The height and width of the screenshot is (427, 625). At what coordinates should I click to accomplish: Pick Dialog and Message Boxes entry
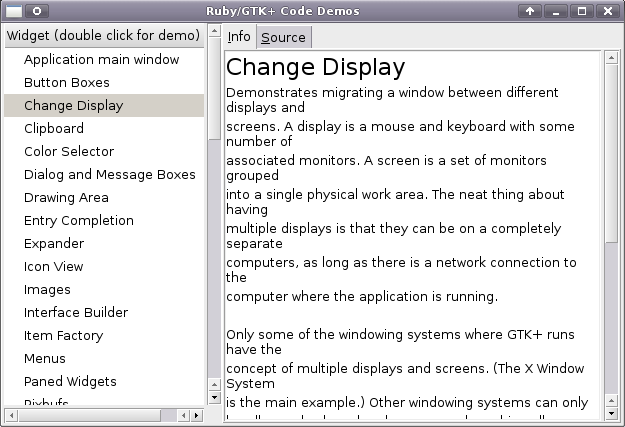[110, 174]
